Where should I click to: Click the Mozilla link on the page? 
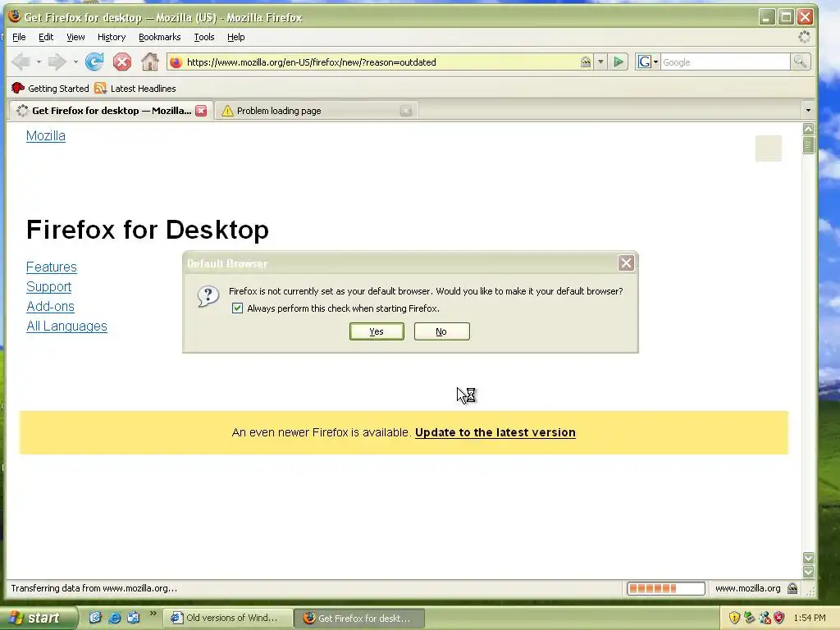(x=46, y=135)
